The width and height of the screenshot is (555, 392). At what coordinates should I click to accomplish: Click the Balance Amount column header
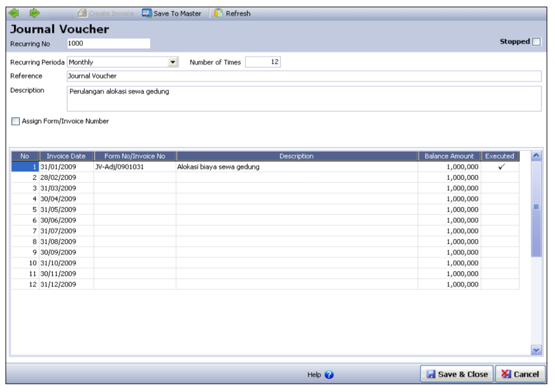tap(449, 156)
